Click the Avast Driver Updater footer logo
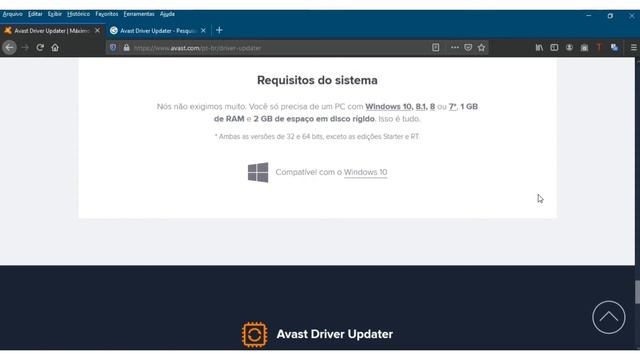Viewport: 640px width, 360px height. pyautogui.click(x=255, y=335)
